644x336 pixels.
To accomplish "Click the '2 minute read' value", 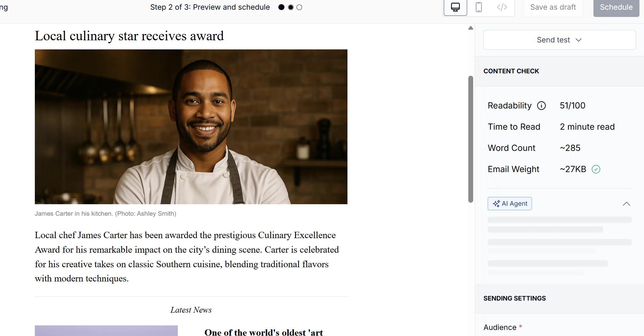I will click(587, 127).
